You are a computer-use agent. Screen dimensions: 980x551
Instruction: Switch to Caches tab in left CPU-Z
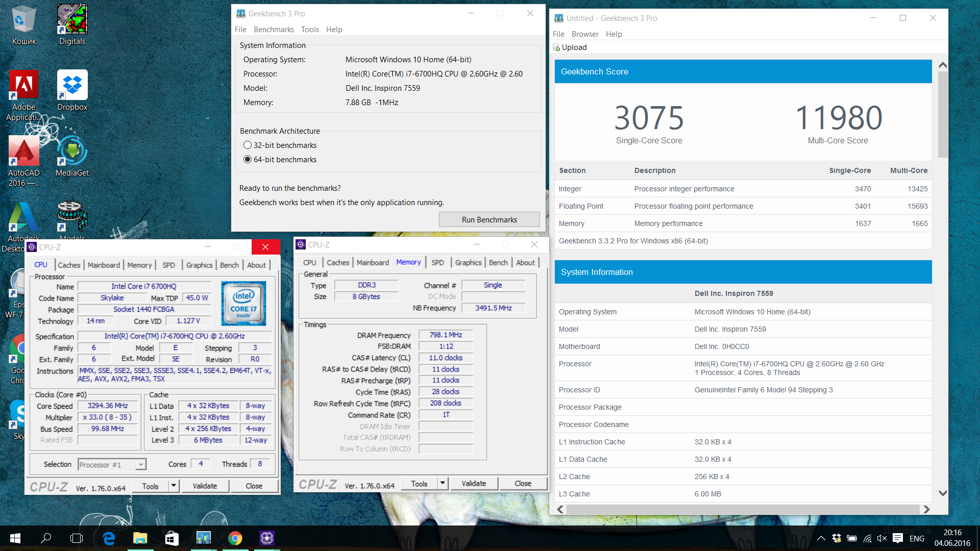(x=69, y=265)
